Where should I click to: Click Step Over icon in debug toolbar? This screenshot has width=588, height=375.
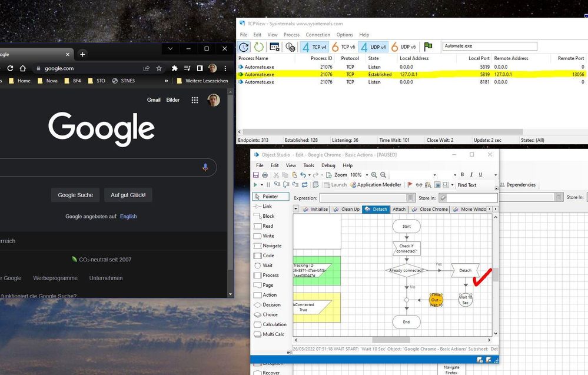click(286, 184)
